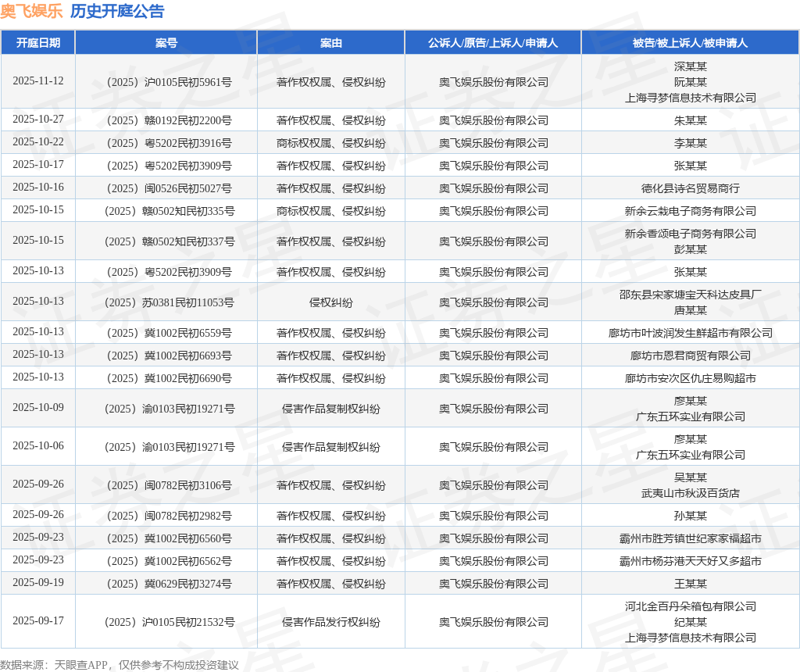Click defendant 廊坊市叶波润发生鲜超市有限公司
The width and height of the screenshot is (800, 672).
click(691, 333)
